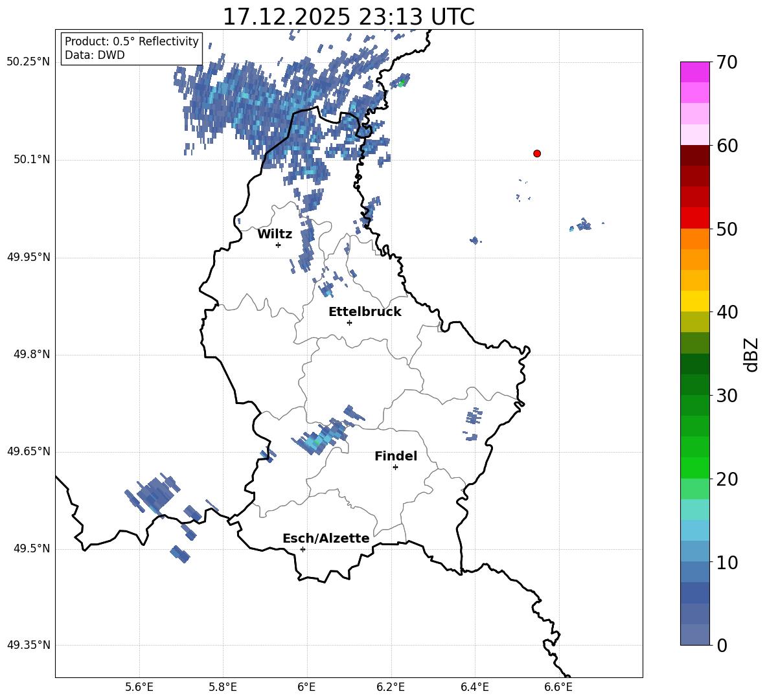Click the 49.95°N latitude label

[29, 257]
